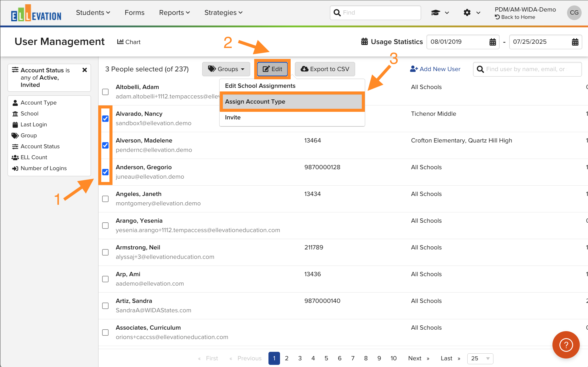Jump to Last page
Screen dimensions: 588x367
(x=451, y=358)
